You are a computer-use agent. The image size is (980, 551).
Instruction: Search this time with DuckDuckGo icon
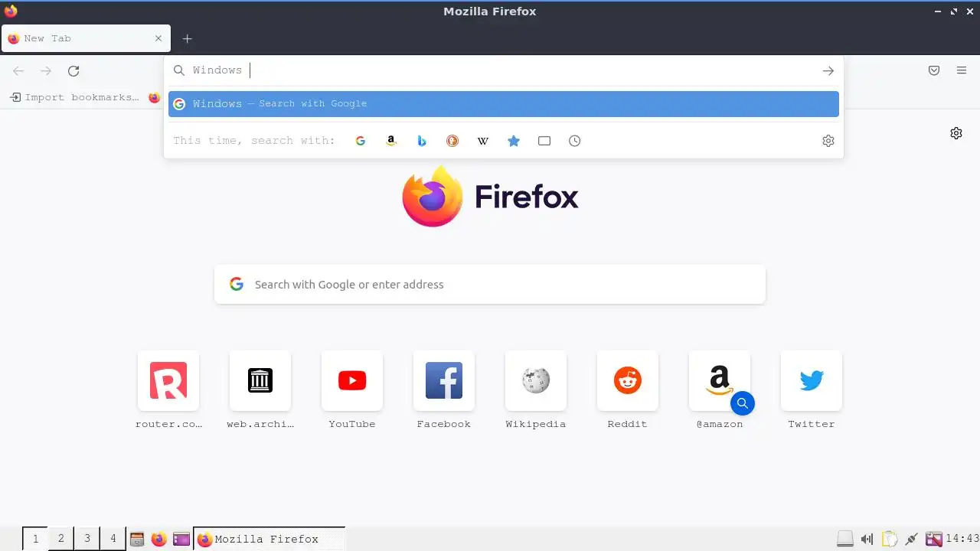(x=452, y=141)
